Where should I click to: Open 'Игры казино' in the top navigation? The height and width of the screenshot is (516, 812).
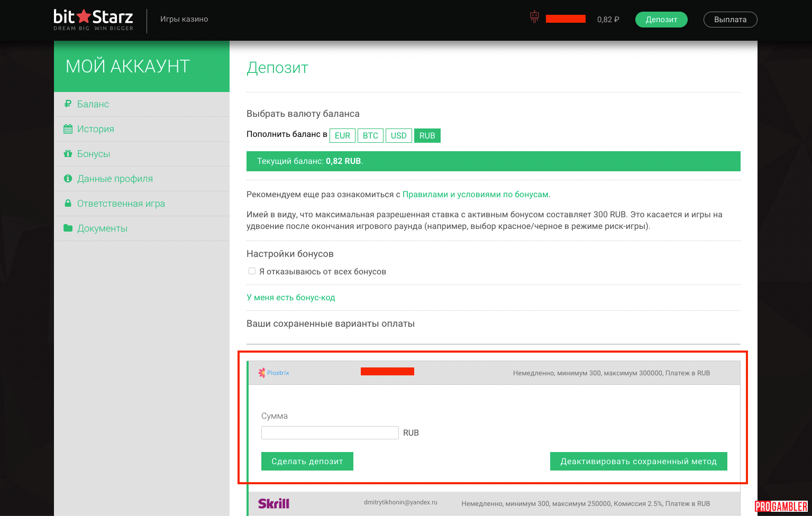[184, 19]
